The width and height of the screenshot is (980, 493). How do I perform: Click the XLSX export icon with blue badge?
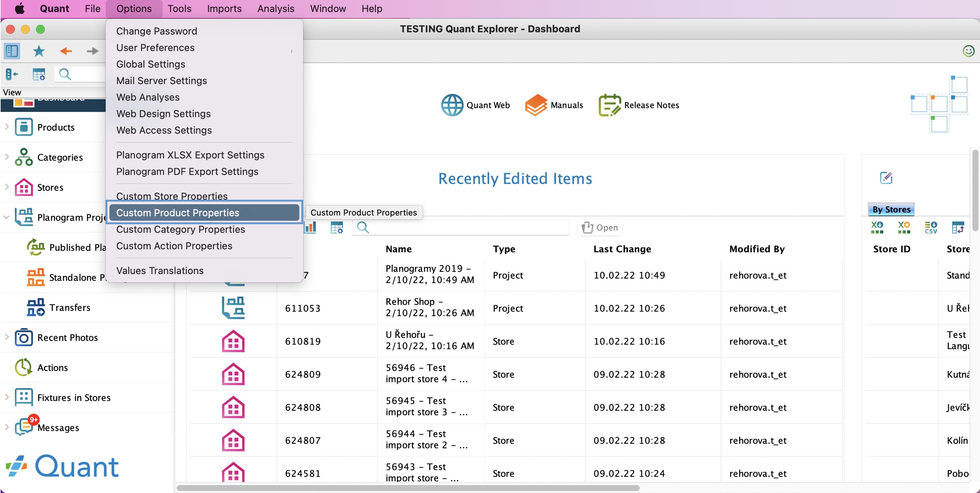pos(877,227)
